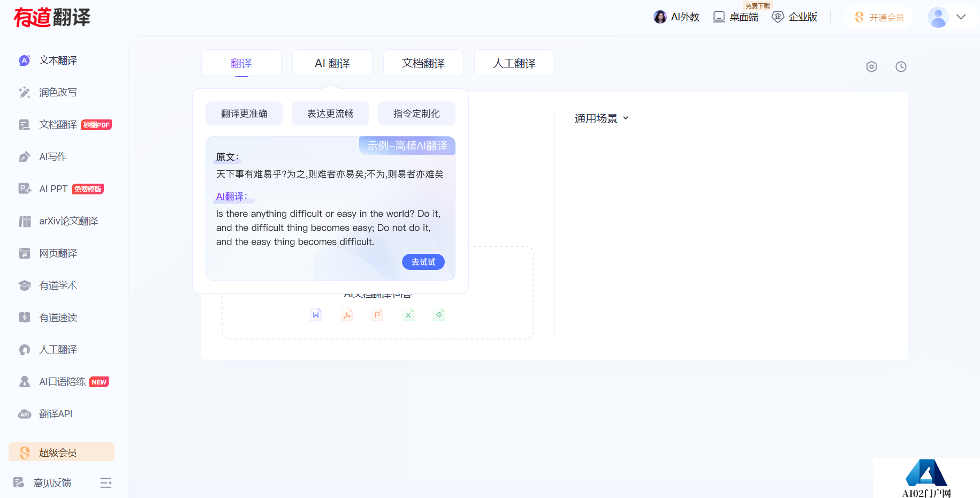Click arXiv论文翻译 books icon
This screenshot has width=980, height=498.
point(25,221)
